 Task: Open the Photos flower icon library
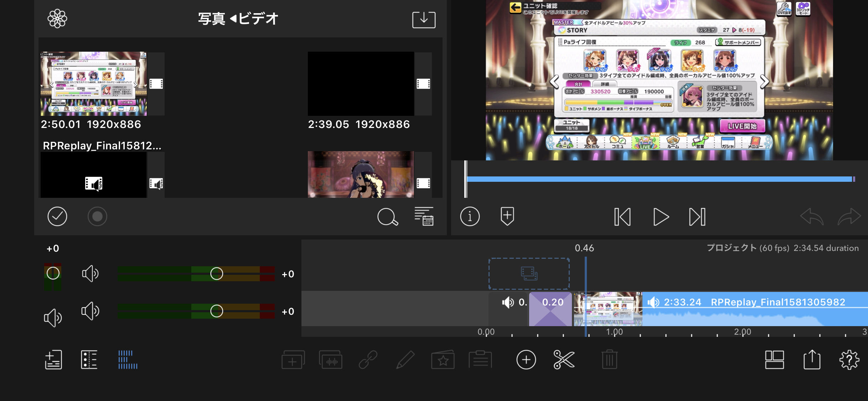pos(57,19)
